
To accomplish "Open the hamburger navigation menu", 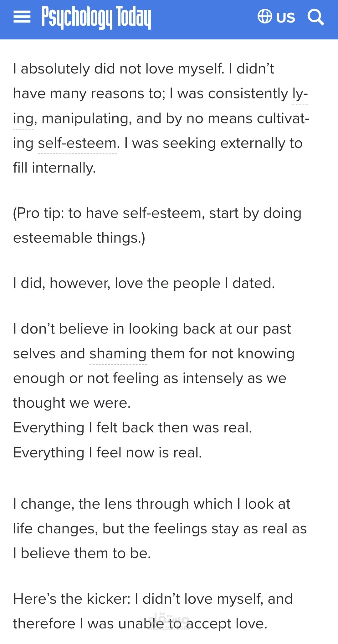I will click(22, 17).
